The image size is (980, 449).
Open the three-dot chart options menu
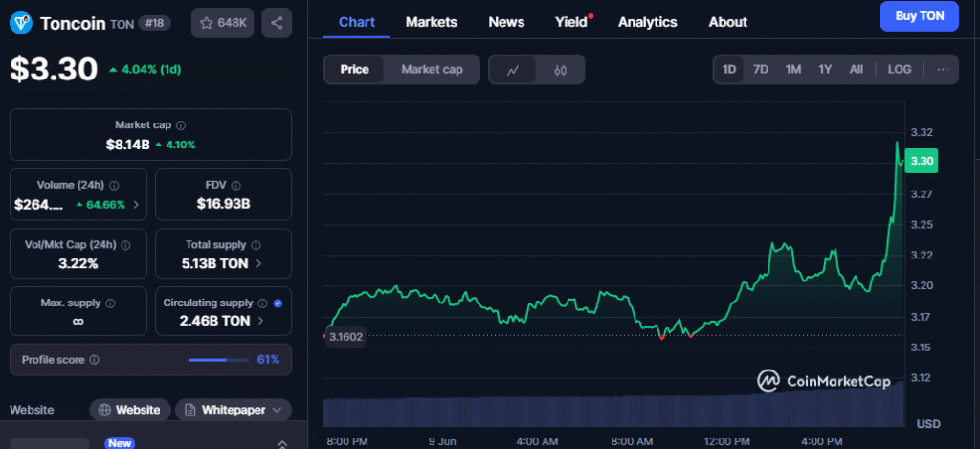tap(943, 70)
